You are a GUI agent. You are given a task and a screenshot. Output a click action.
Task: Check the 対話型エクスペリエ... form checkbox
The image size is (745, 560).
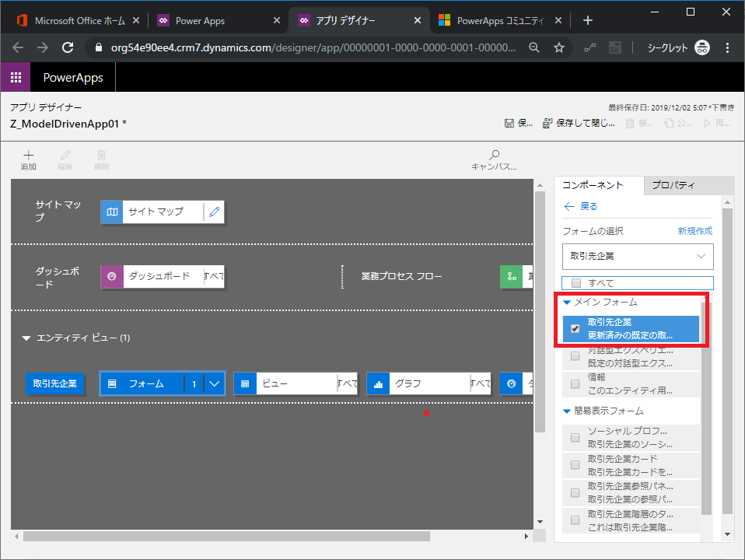[575, 356]
